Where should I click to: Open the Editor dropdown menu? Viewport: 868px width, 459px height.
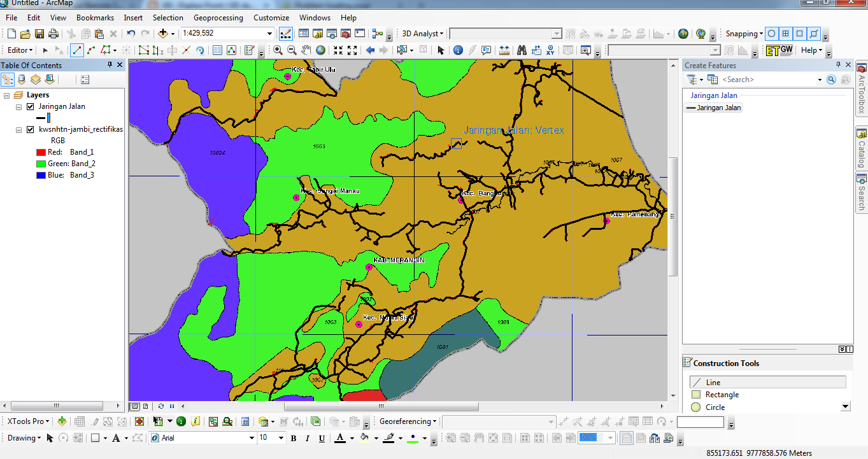19,49
